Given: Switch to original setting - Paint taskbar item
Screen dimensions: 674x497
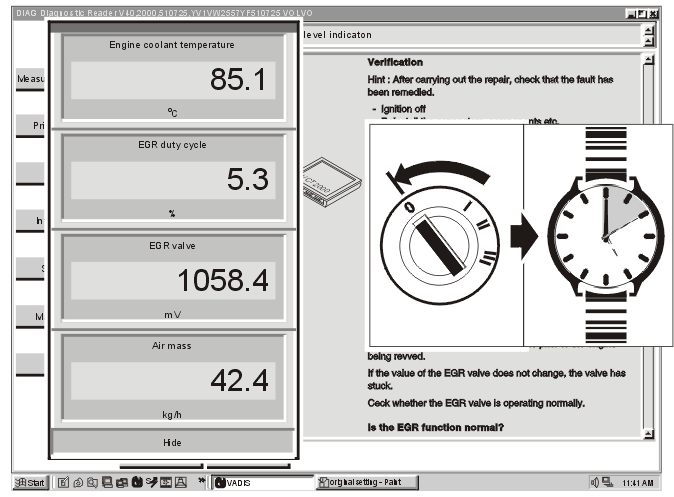Looking at the screenshot, I should (367, 482).
